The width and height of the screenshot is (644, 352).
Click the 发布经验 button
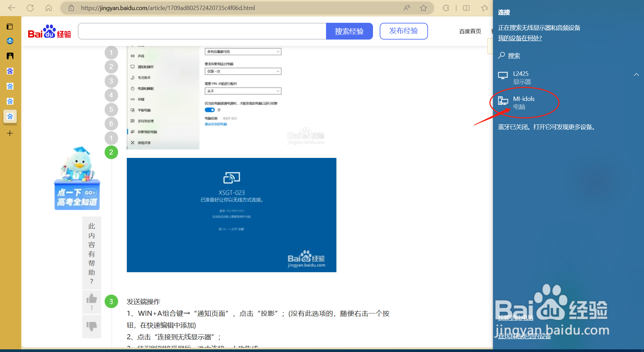tap(404, 31)
